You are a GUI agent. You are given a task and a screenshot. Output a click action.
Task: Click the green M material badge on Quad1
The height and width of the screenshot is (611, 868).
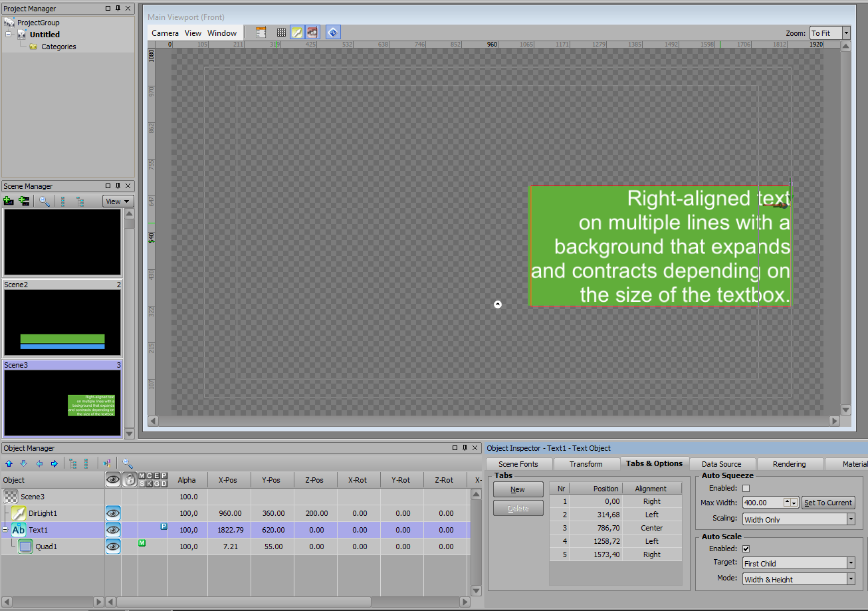142,543
